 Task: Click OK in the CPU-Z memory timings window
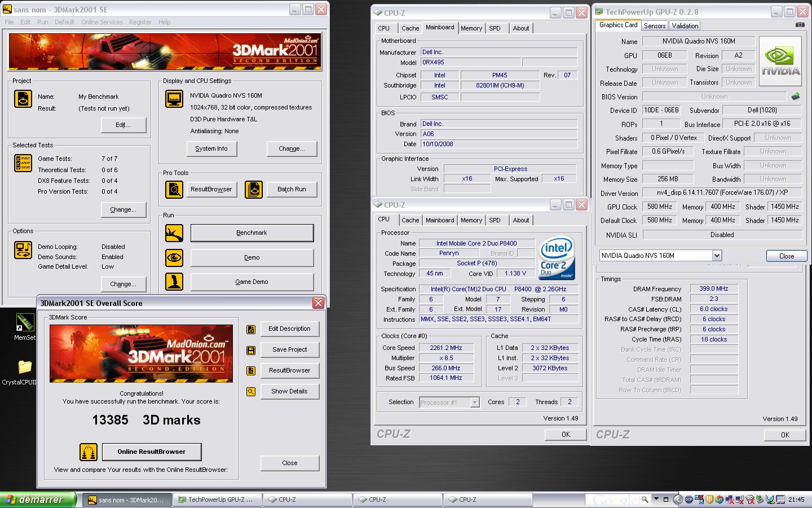click(x=785, y=435)
